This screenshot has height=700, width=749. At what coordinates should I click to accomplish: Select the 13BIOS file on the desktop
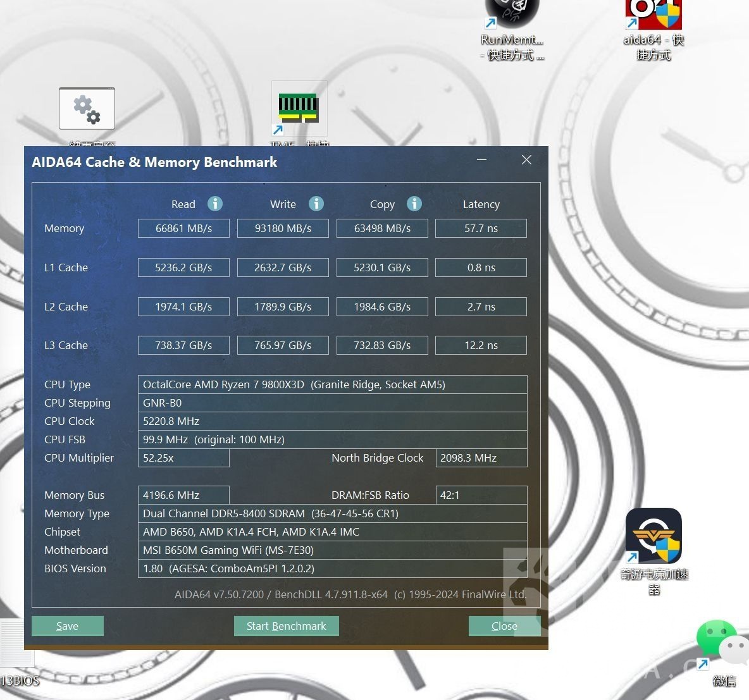[18, 651]
